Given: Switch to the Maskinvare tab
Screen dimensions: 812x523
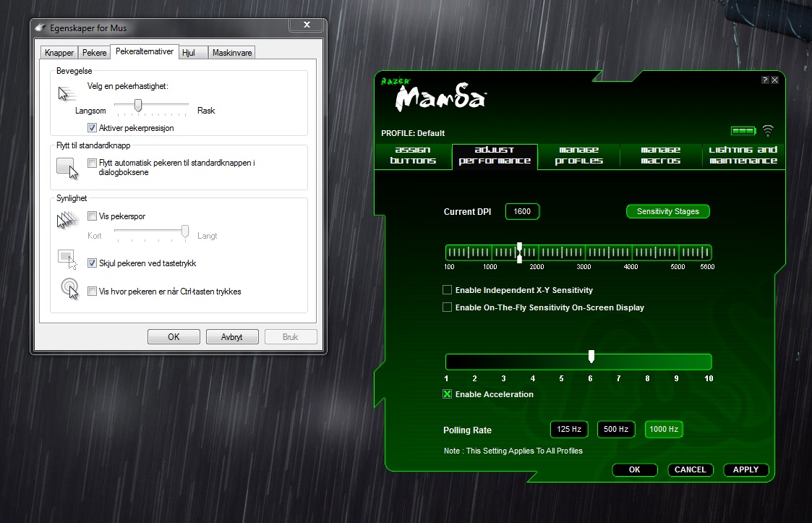Looking at the screenshot, I should (232, 52).
